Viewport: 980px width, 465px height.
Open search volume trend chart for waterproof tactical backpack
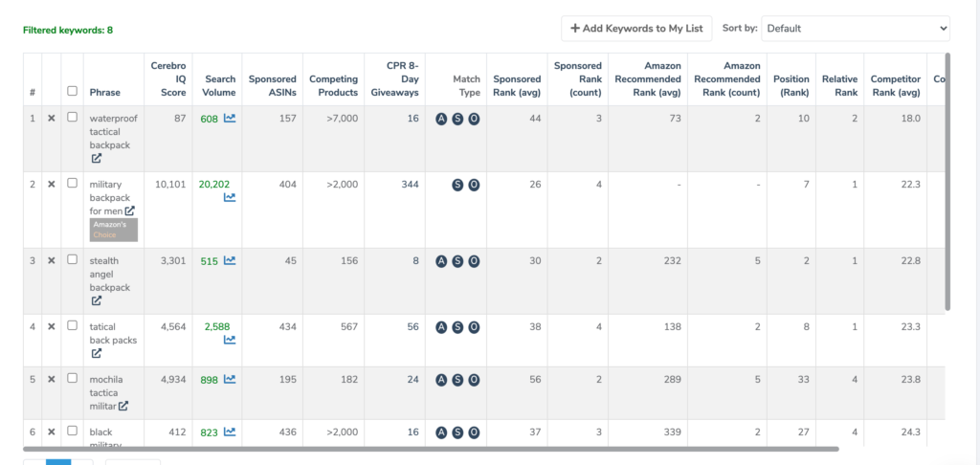[230, 119]
